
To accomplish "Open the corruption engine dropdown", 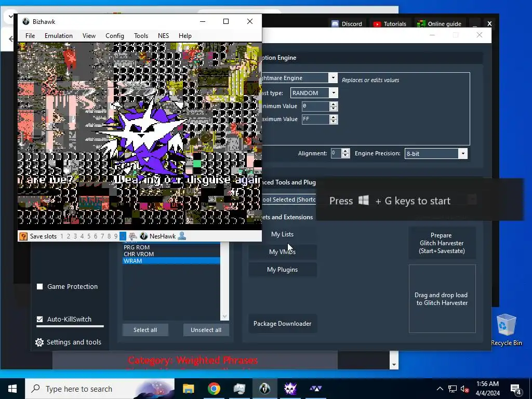I will [x=333, y=78].
